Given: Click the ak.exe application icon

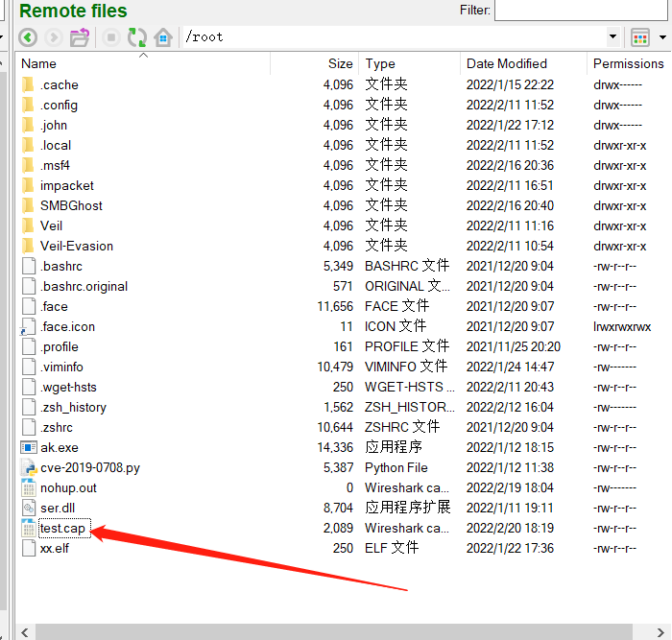Looking at the screenshot, I should point(29,448).
